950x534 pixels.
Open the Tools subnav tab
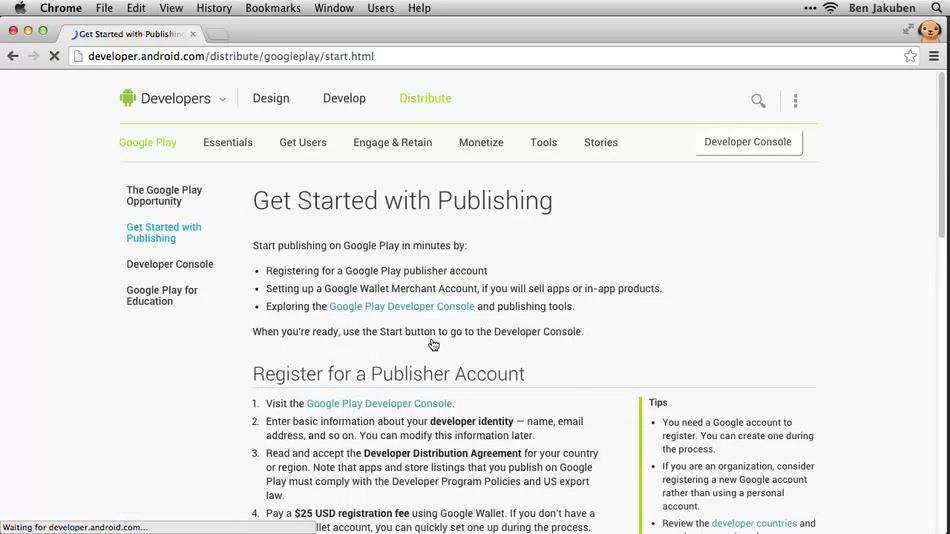tap(543, 142)
